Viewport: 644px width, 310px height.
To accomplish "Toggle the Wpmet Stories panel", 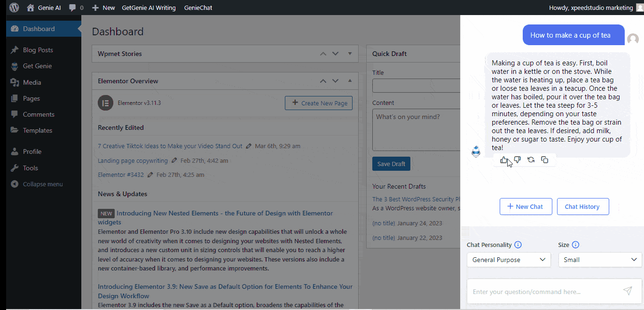I will [350, 54].
